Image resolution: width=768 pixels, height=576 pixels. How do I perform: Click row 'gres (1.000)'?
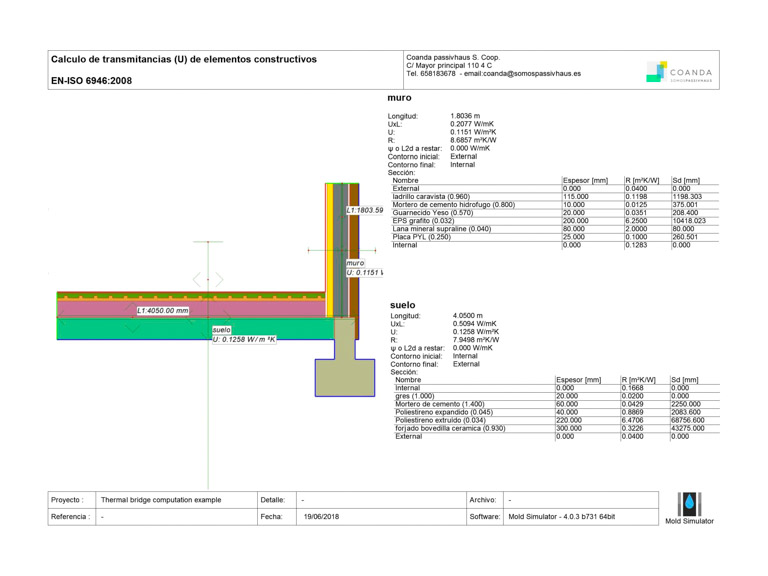556,396
